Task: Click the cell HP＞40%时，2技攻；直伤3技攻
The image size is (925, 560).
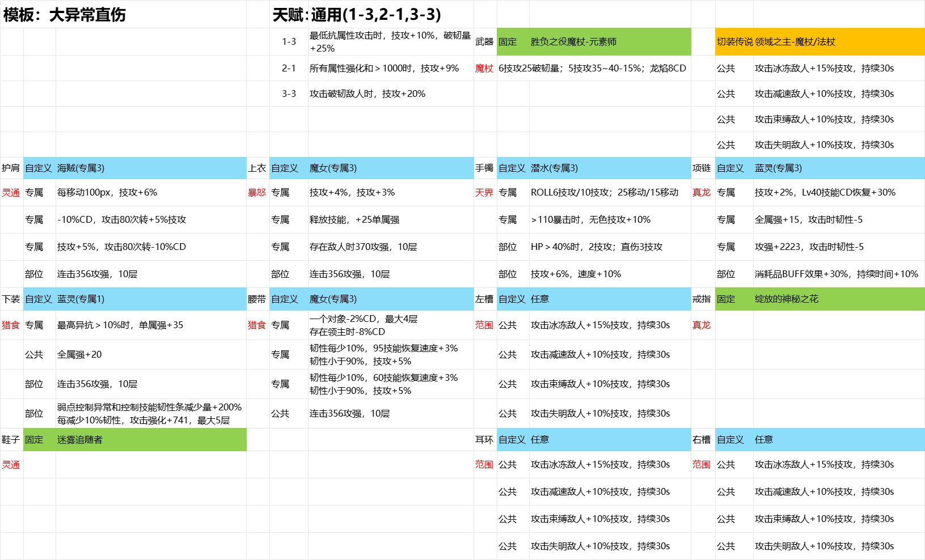Action: [x=610, y=247]
